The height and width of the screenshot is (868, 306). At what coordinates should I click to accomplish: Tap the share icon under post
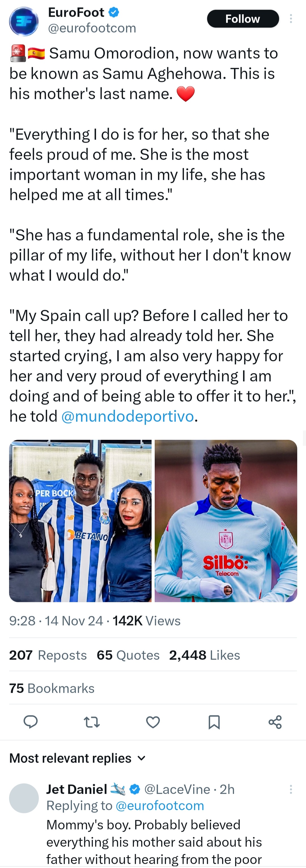(x=275, y=722)
